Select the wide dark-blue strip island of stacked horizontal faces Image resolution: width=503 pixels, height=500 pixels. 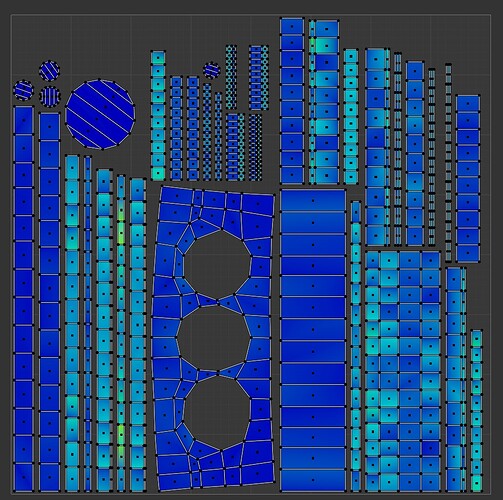click(x=313, y=340)
